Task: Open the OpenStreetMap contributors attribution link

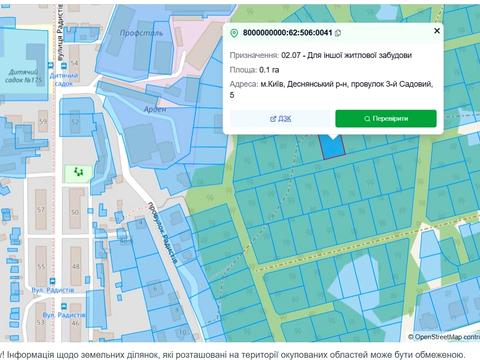Action: click(447, 337)
